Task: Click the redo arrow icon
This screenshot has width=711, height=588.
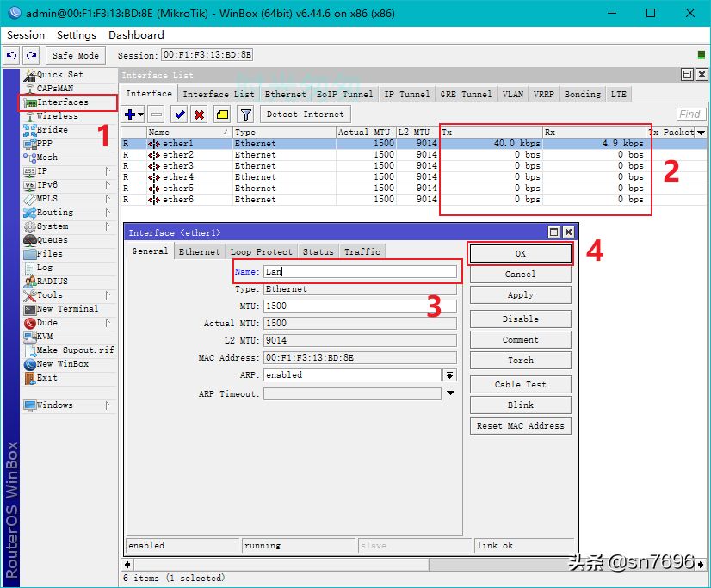Action: tap(31, 55)
